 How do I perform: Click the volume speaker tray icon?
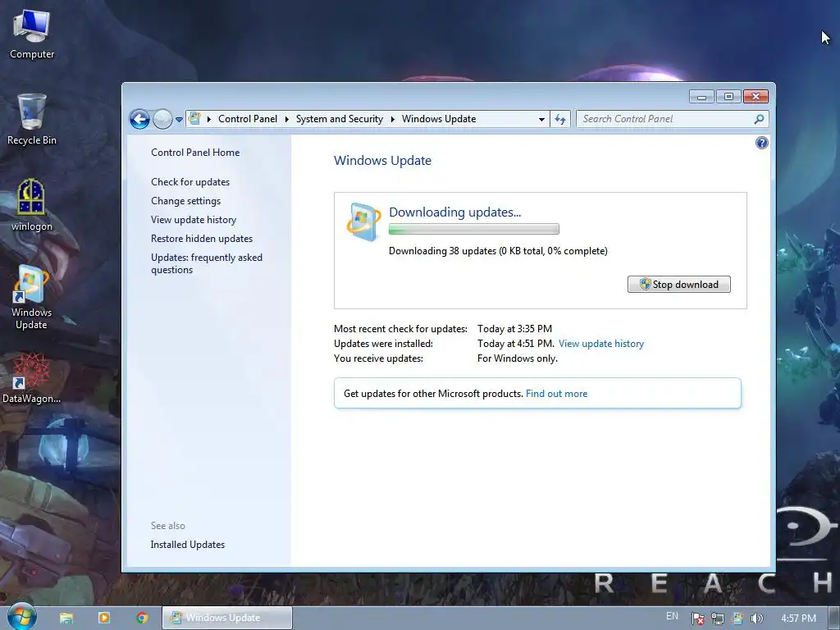coord(756,619)
